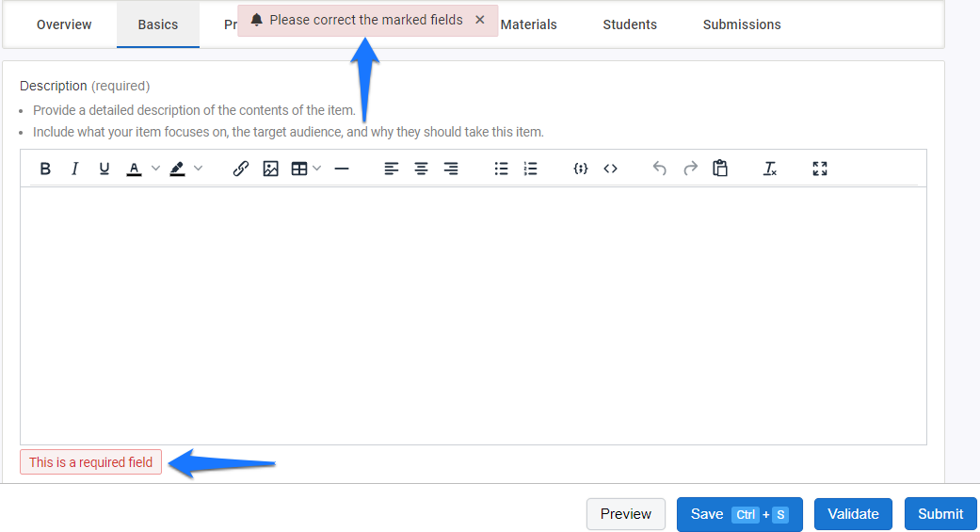This screenshot has width=980, height=532.
Task: Select the Basics tab
Action: coord(158,25)
